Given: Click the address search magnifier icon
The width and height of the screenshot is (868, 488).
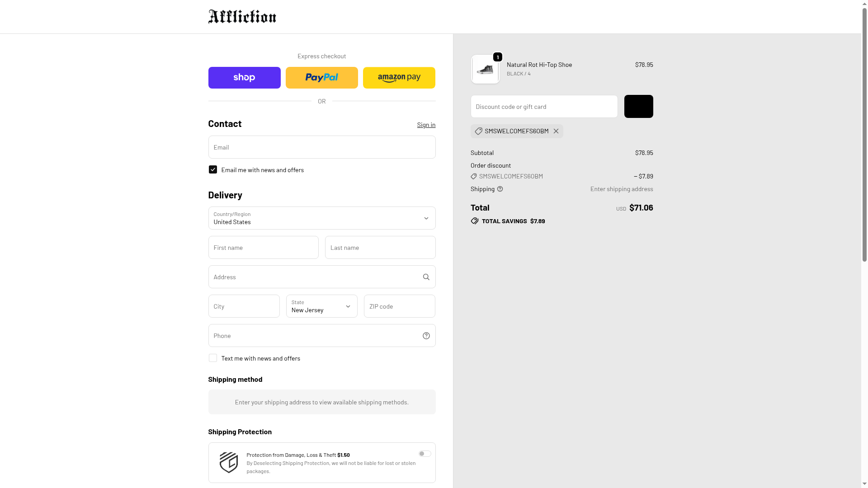Looking at the screenshot, I should tap(426, 277).
